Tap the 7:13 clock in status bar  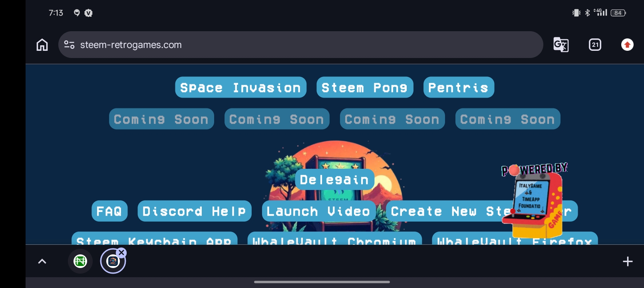coord(56,13)
